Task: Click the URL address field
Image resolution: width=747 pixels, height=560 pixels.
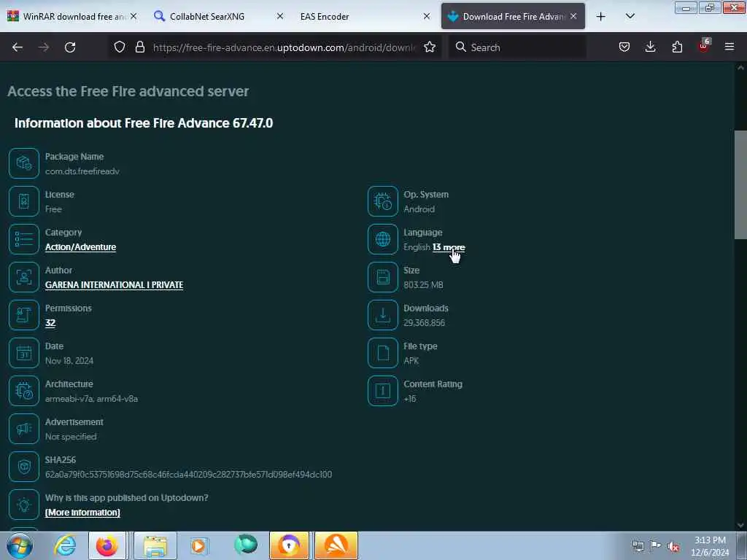Action: (x=284, y=47)
